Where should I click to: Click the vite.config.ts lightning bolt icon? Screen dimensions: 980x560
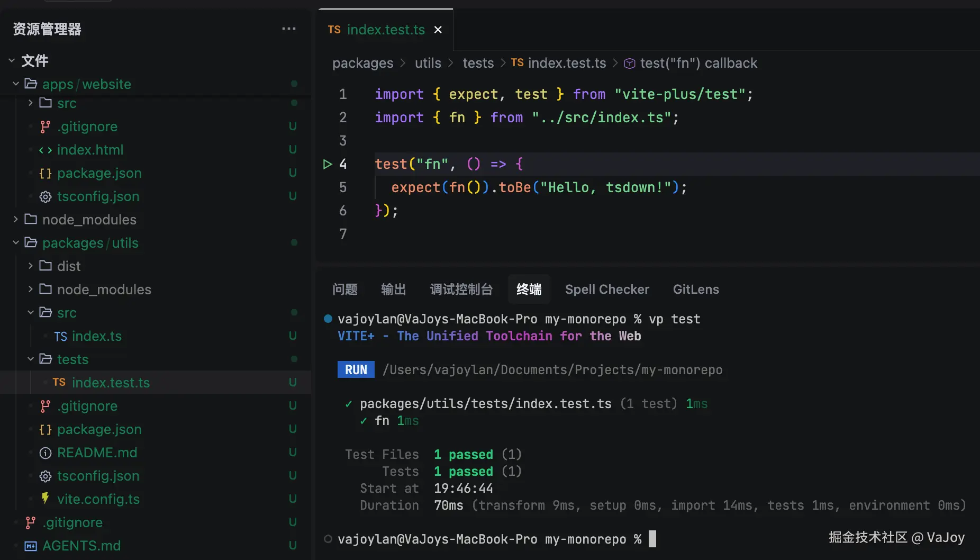pyautogui.click(x=46, y=499)
